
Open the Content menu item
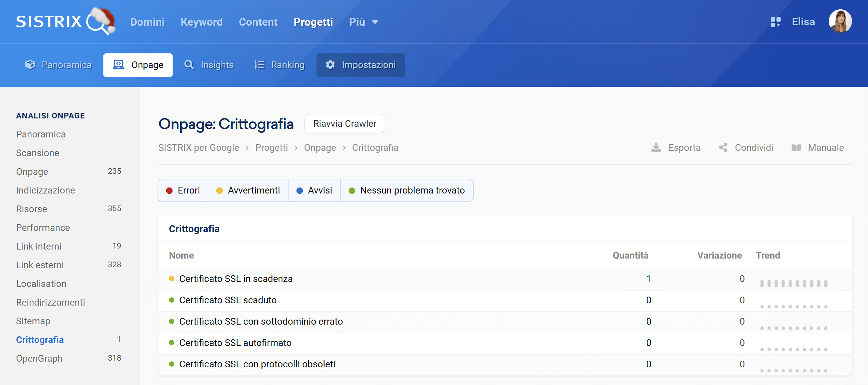click(258, 22)
